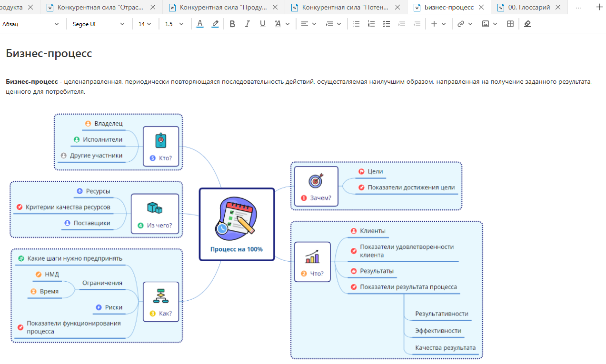The height and width of the screenshot is (364, 606).
Task: Click the Процесс на 100% central diagram node
Action: point(237,224)
